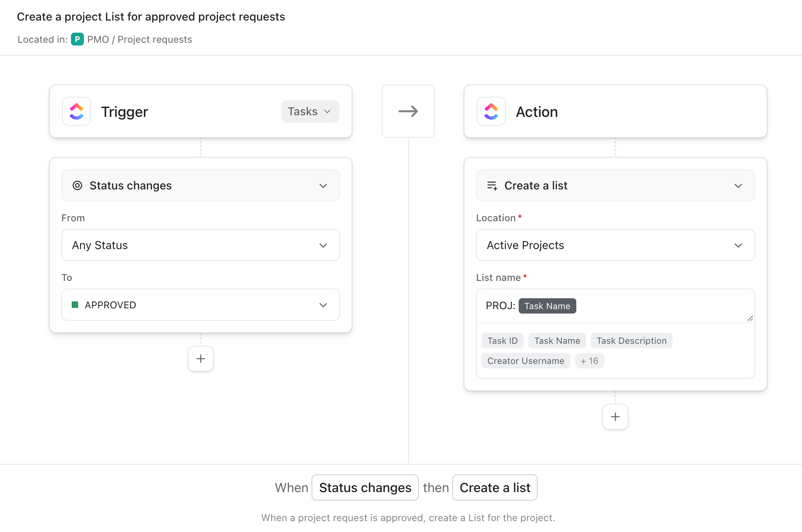Open the Project requests breadcrumb link
802x532 pixels.
tap(155, 39)
